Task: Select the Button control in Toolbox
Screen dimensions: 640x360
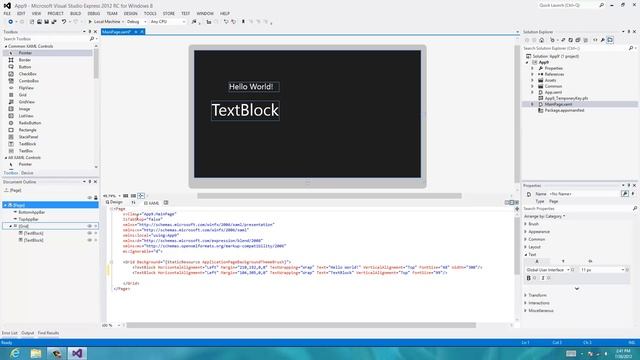Action: (24, 67)
